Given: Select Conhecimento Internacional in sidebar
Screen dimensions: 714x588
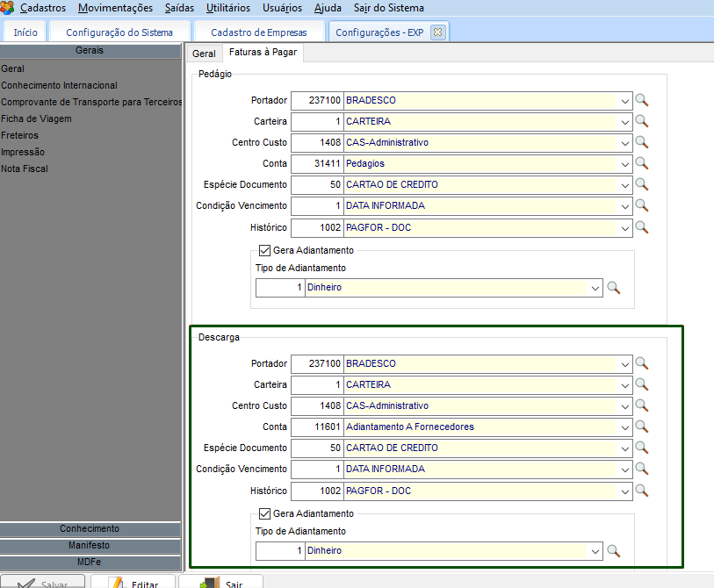Looking at the screenshot, I should point(59,85).
